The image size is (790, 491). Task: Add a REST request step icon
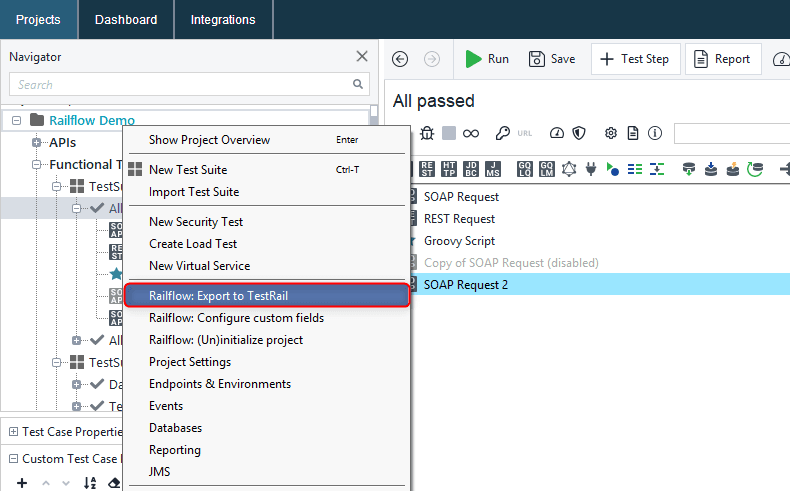[x=427, y=169]
